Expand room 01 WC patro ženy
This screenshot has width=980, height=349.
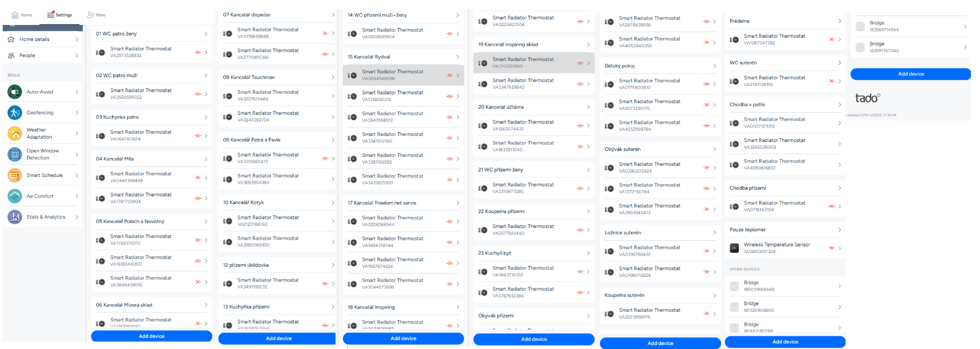(x=152, y=34)
